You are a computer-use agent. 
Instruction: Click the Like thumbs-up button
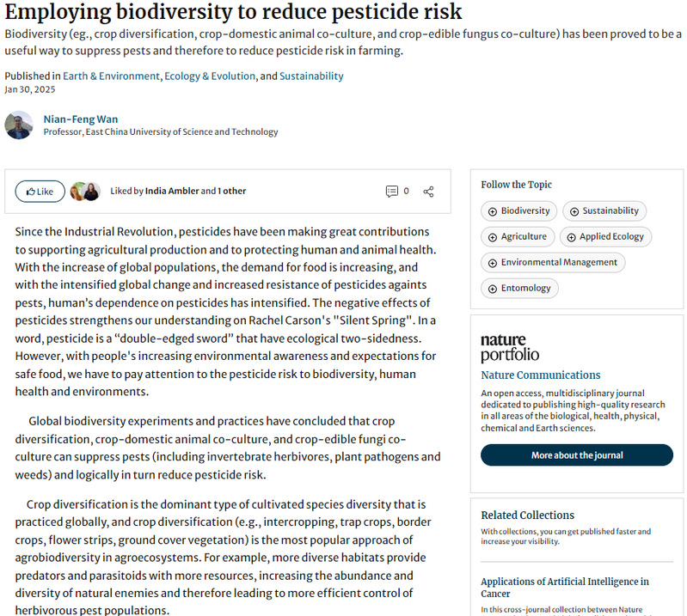pyautogui.click(x=40, y=191)
